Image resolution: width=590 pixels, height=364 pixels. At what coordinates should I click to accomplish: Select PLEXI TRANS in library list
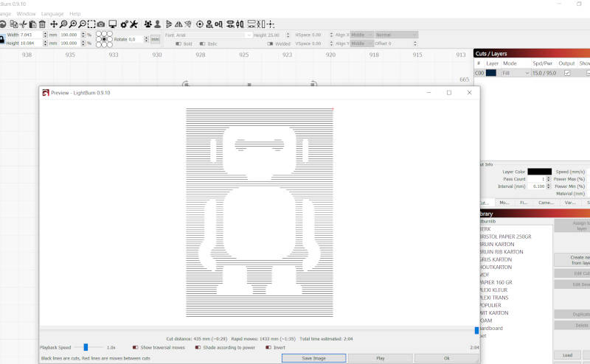493,298
